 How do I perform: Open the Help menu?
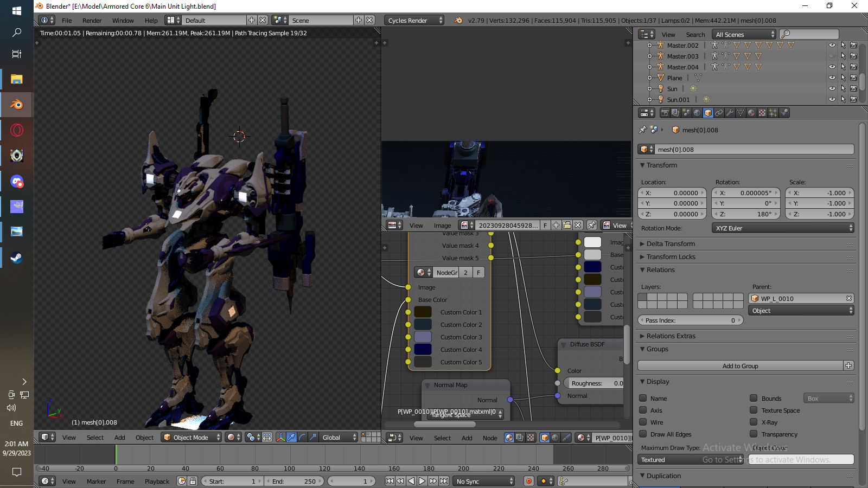pos(151,21)
